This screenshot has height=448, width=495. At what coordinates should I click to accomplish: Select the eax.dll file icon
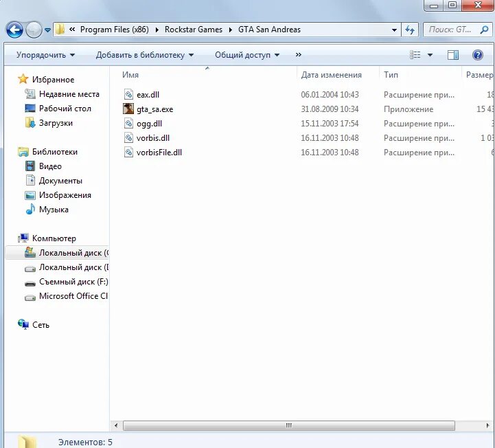(128, 94)
